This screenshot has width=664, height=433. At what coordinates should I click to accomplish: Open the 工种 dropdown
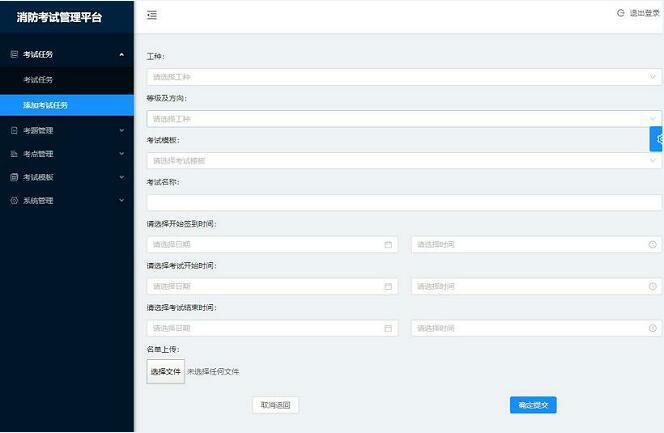coord(402,76)
